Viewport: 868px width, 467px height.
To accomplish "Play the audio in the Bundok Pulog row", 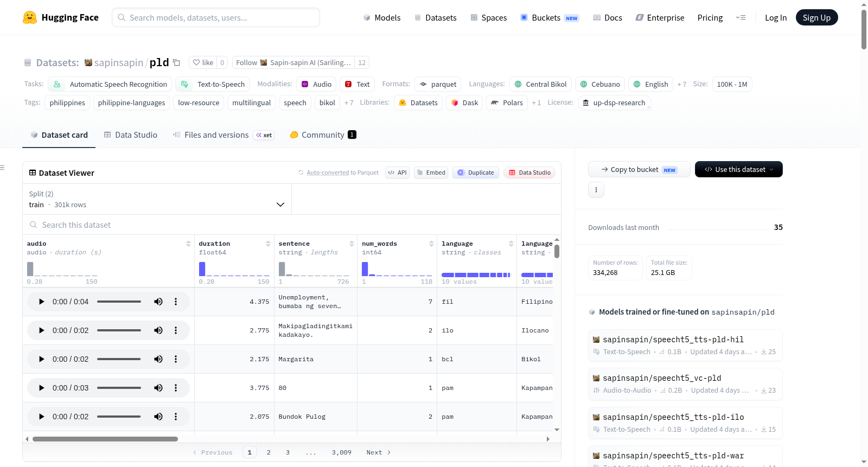I will pyautogui.click(x=41, y=417).
